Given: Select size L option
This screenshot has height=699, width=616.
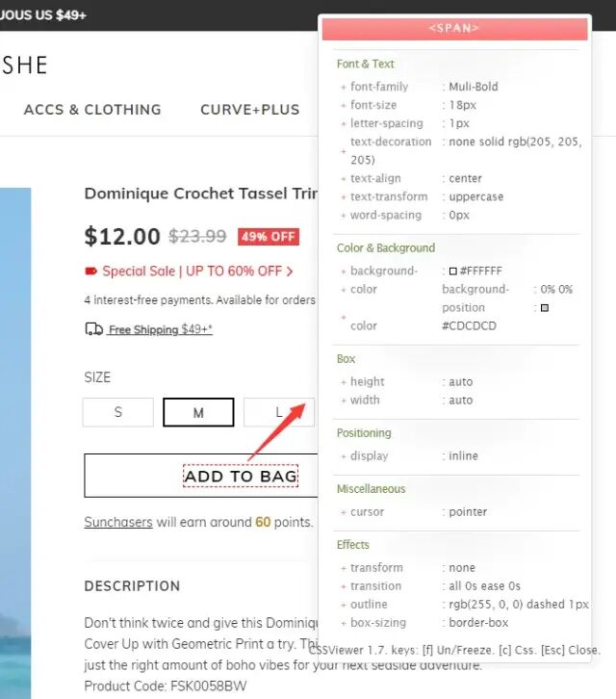Looking at the screenshot, I should coord(279,412).
